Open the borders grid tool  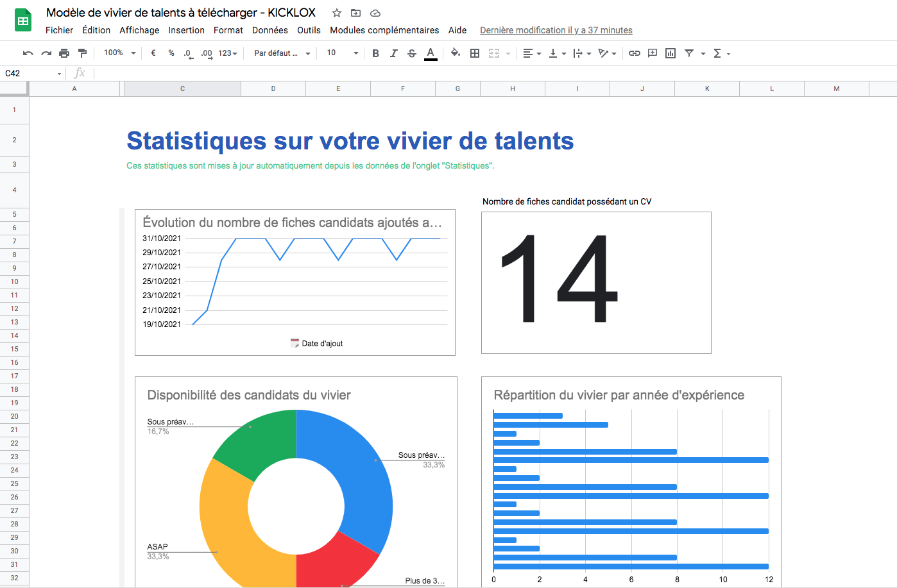point(475,53)
